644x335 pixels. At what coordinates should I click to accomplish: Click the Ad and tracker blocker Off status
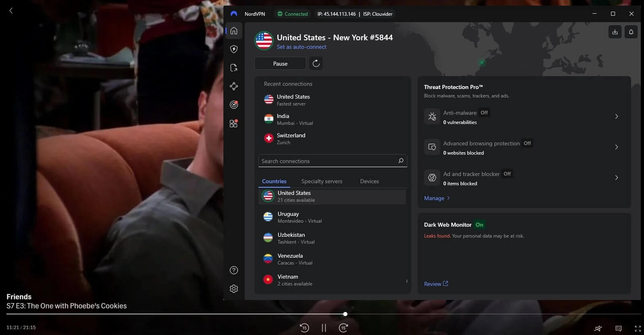click(x=507, y=174)
